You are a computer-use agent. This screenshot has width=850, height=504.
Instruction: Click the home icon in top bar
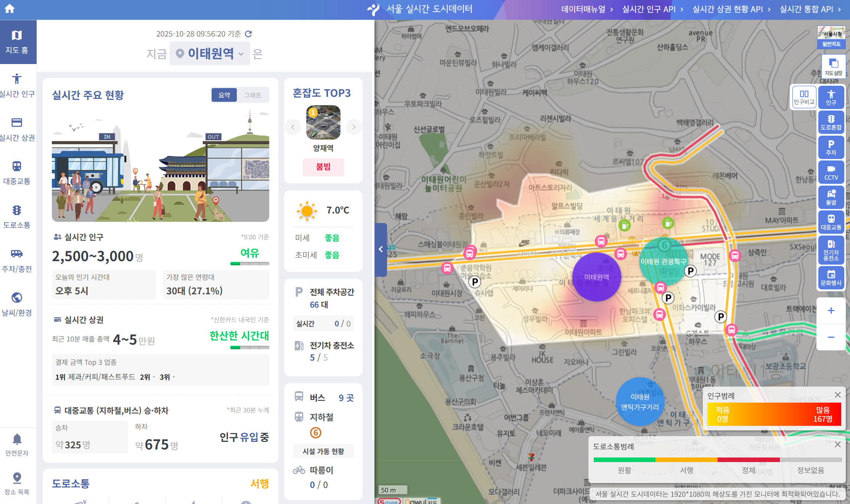(10, 9)
